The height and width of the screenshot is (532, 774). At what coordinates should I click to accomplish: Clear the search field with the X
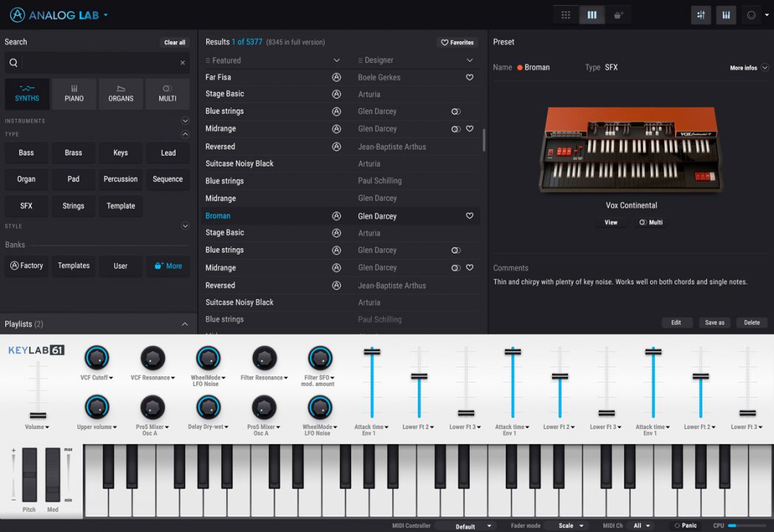(x=183, y=63)
